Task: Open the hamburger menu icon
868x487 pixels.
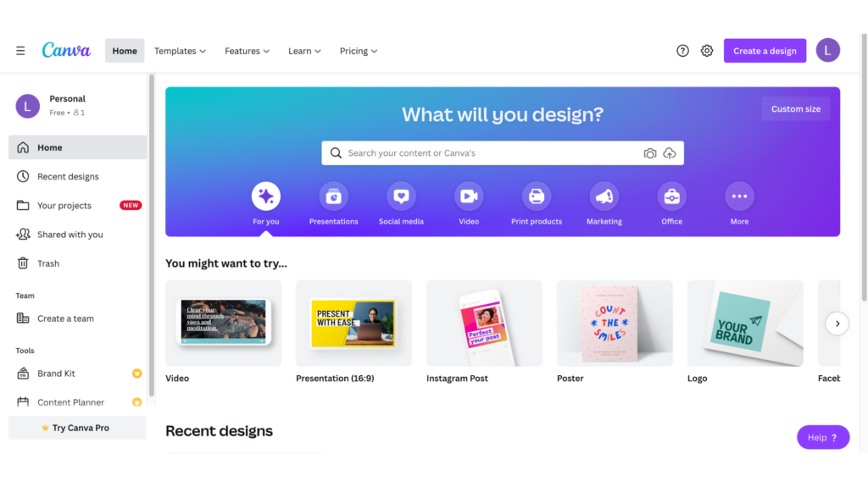Action: tap(20, 51)
